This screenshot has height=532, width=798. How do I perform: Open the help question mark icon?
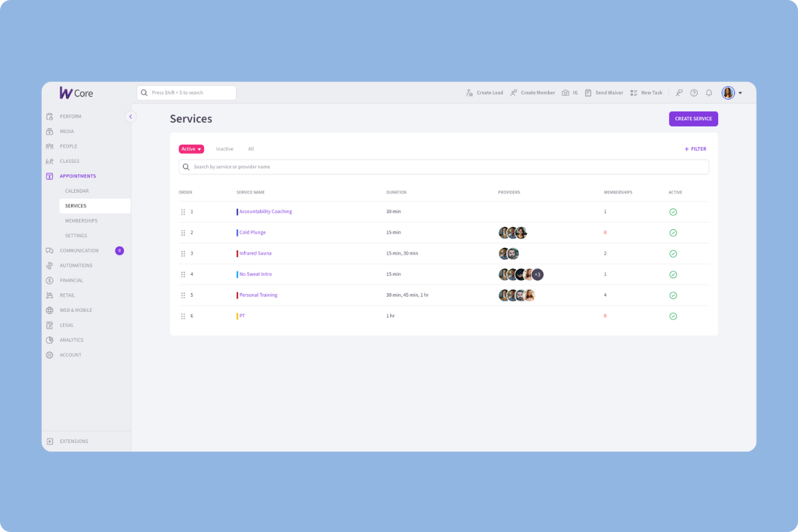pyautogui.click(x=694, y=93)
